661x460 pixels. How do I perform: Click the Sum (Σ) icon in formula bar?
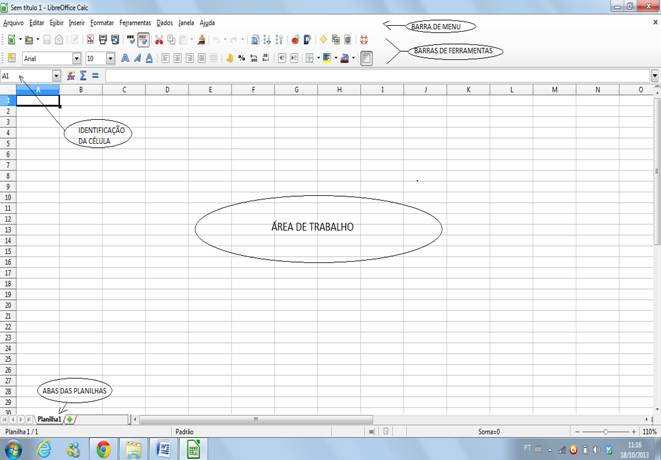[x=83, y=76]
